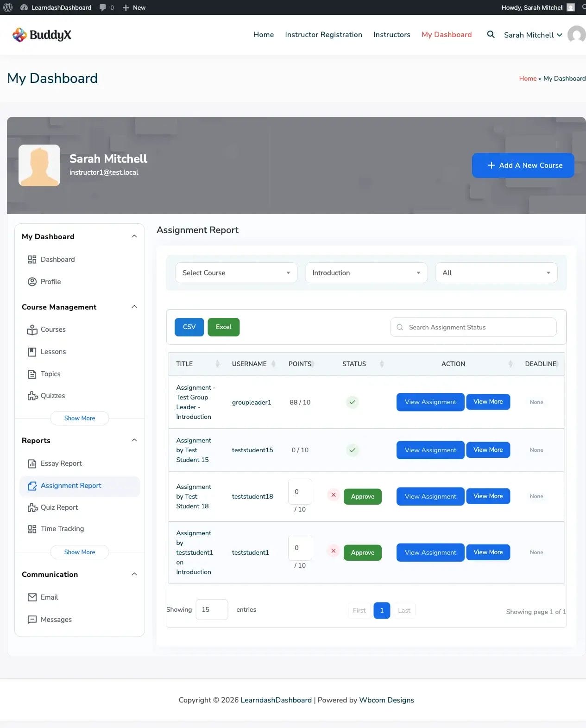Screen dimensions: 586x728
Task: Click red X status for teststudent1
Action: coord(333,551)
